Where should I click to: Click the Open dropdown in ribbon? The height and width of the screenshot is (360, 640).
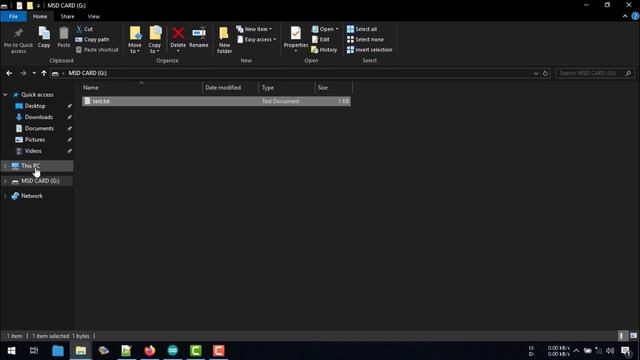pos(325,29)
